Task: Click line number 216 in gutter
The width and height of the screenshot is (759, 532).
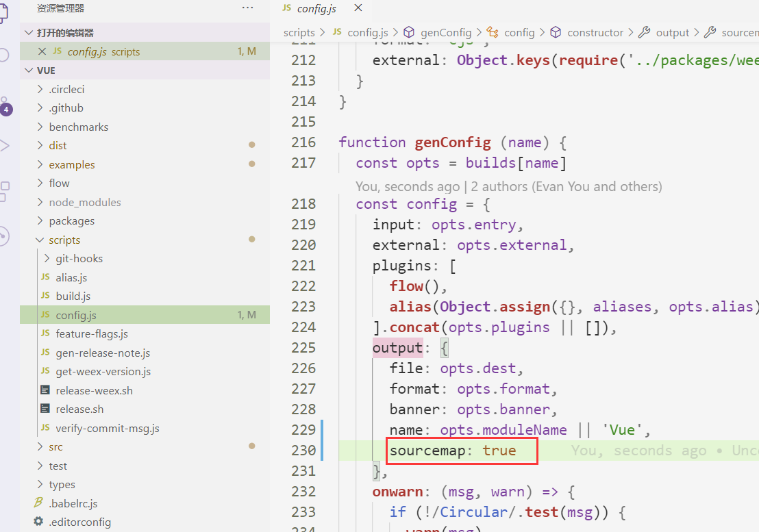Action: pyautogui.click(x=303, y=142)
